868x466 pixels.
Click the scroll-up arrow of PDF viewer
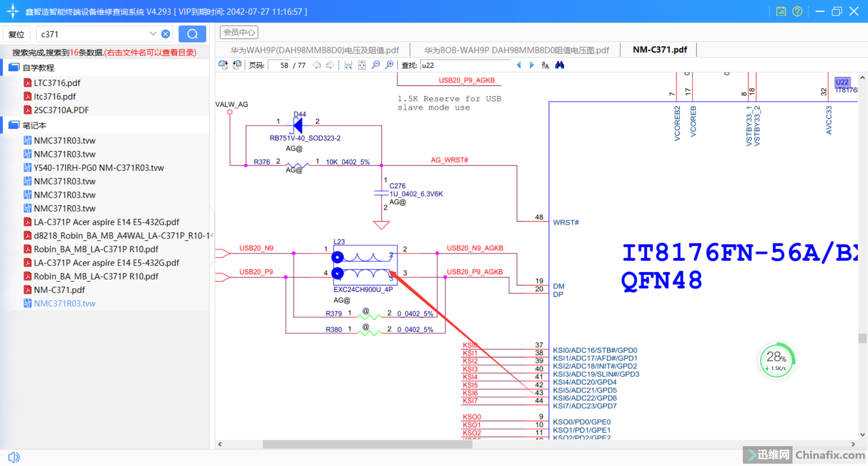(x=863, y=78)
